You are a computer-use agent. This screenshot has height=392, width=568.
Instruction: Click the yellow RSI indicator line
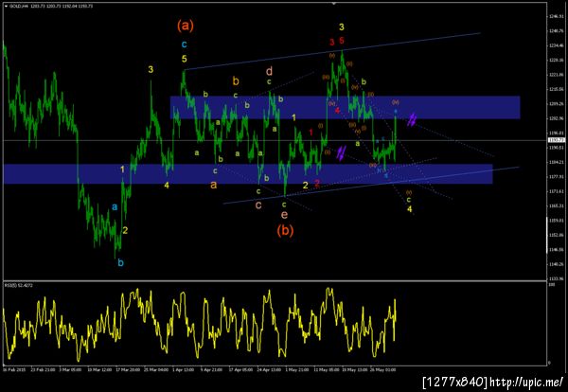tap(199, 324)
